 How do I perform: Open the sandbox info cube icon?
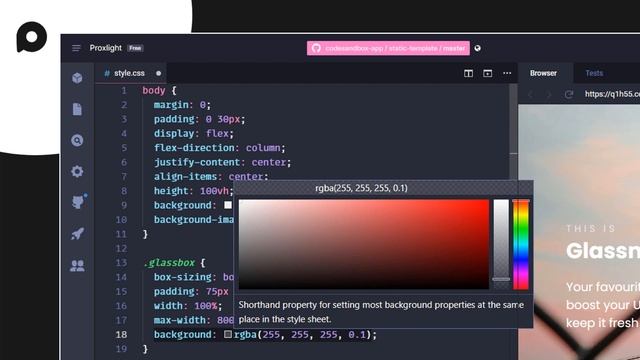(77, 78)
